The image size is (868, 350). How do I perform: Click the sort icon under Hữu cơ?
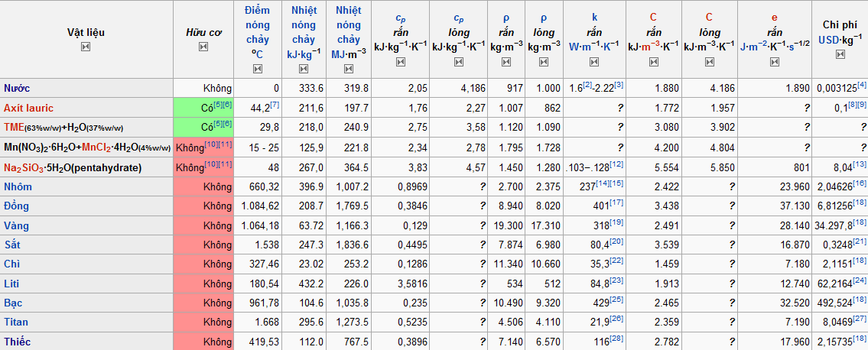(203, 47)
